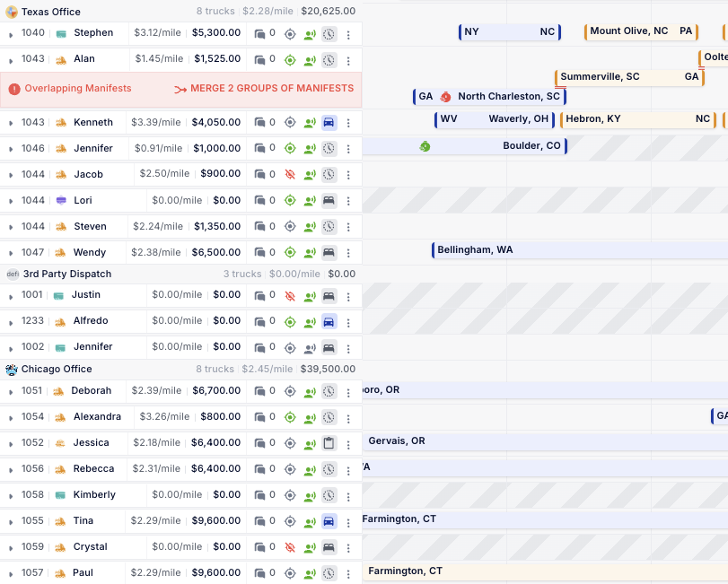Open the kebab menu for Rebecca's row
Image resolution: width=728 pixels, height=584 pixels.
click(348, 469)
